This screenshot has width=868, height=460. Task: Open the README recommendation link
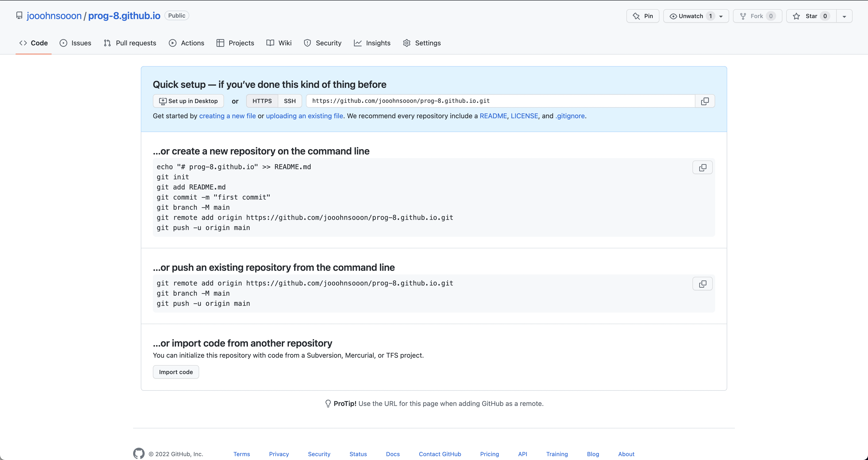pos(493,116)
